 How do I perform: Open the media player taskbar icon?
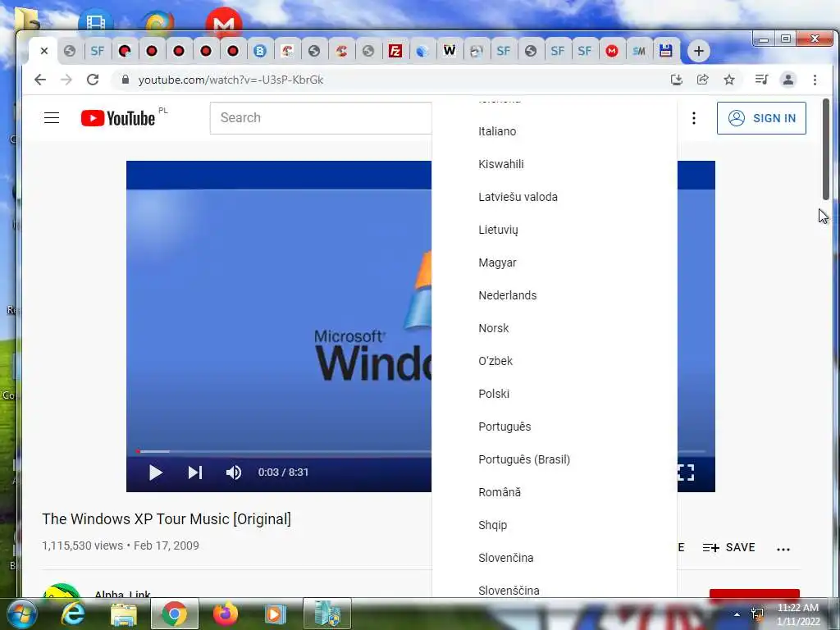tap(276, 614)
